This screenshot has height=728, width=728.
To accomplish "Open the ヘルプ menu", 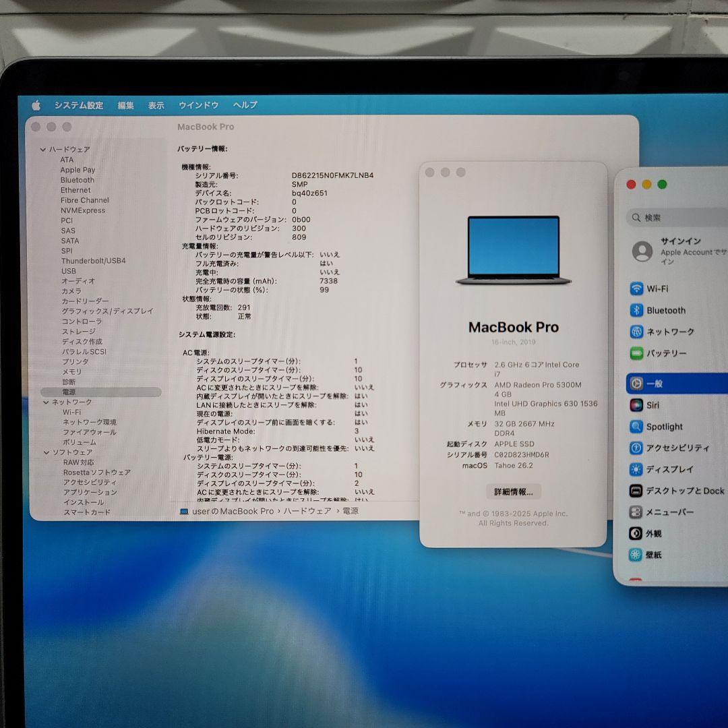I will click(x=243, y=105).
